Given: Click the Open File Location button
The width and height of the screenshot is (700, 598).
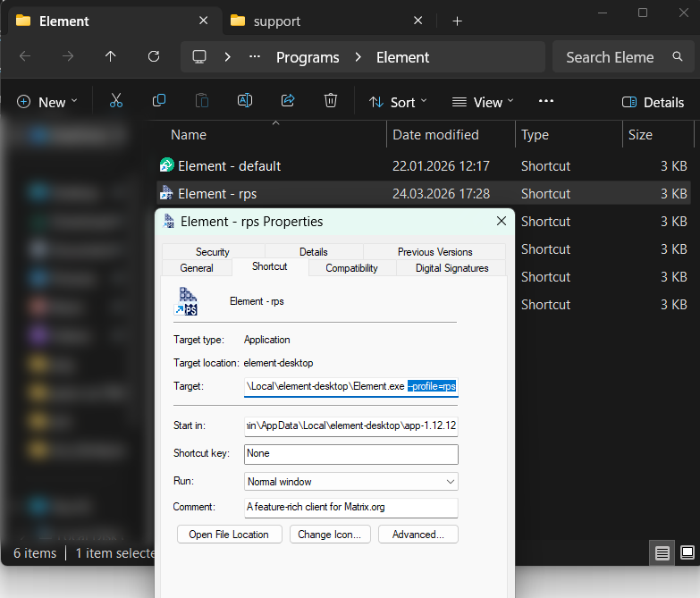Looking at the screenshot, I should coord(229,535).
